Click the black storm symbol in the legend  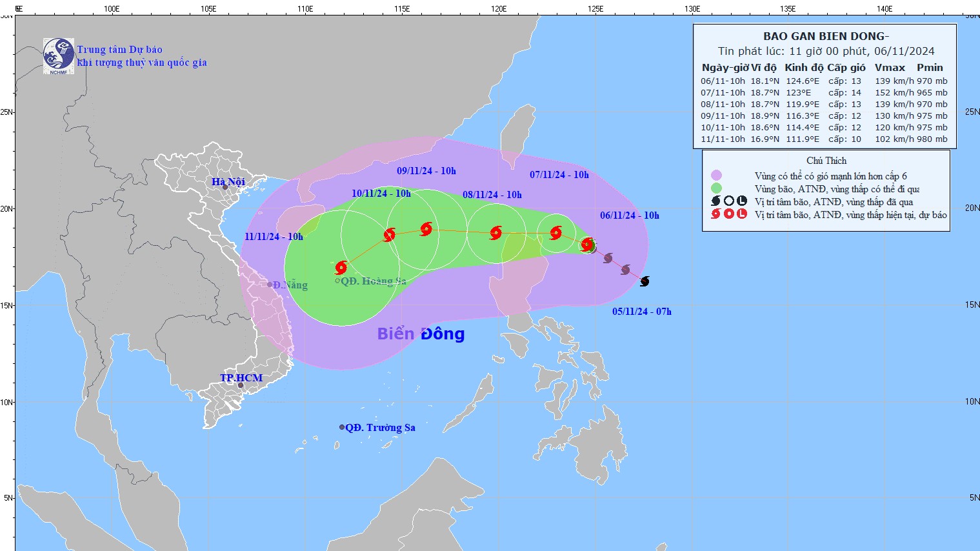(x=715, y=201)
